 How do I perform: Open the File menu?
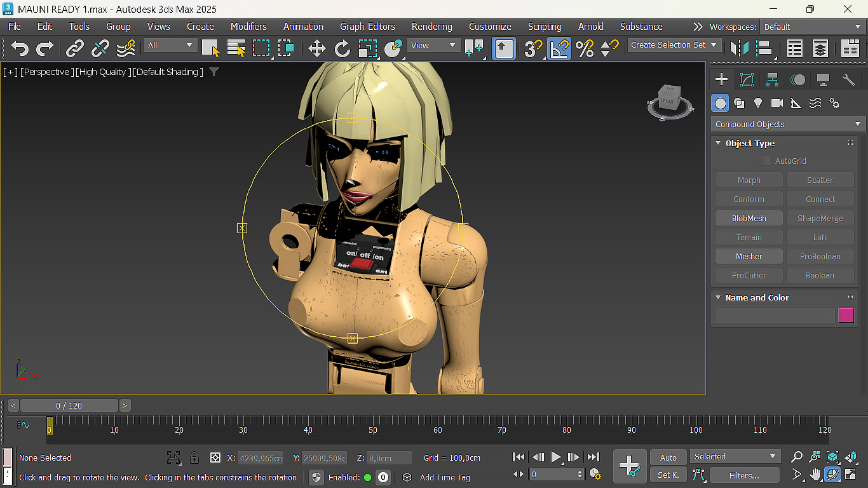(x=15, y=27)
